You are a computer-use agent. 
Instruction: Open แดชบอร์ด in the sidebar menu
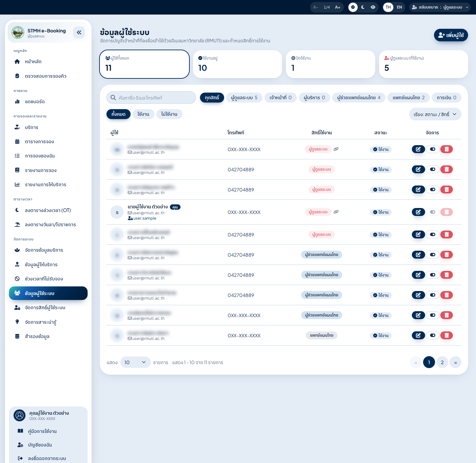point(35,102)
